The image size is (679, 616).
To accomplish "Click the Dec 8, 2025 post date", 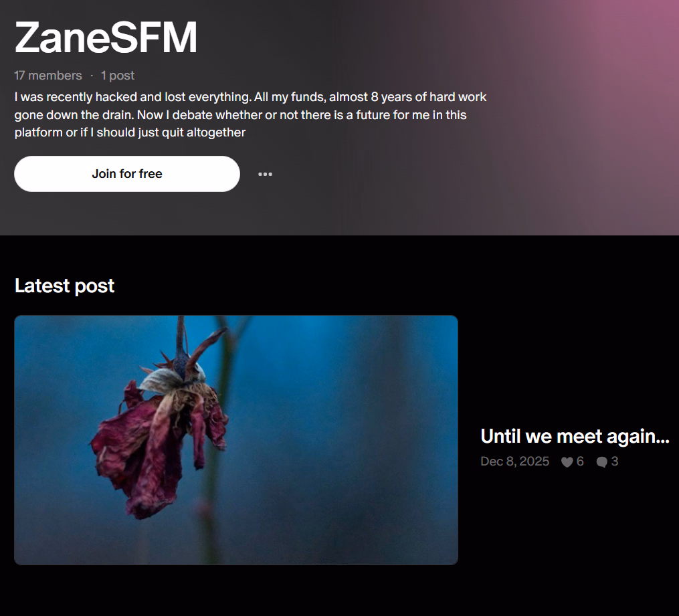I will pyautogui.click(x=515, y=461).
